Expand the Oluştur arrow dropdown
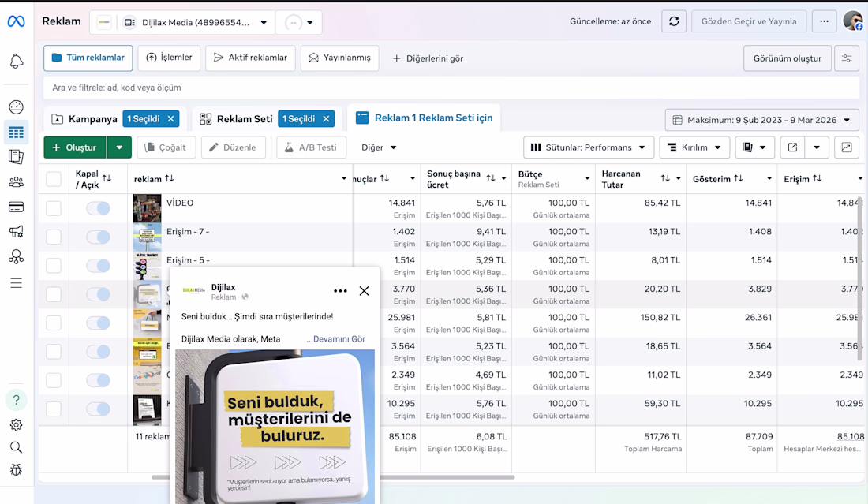This screenshot has width=868, height=504. point(119,147)
